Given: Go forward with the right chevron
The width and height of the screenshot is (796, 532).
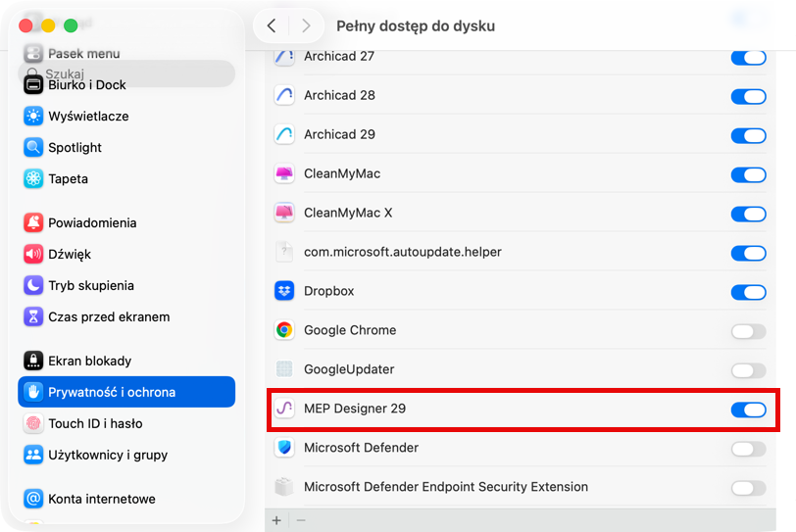Looking at the screenshot, I should pos(306,25).
